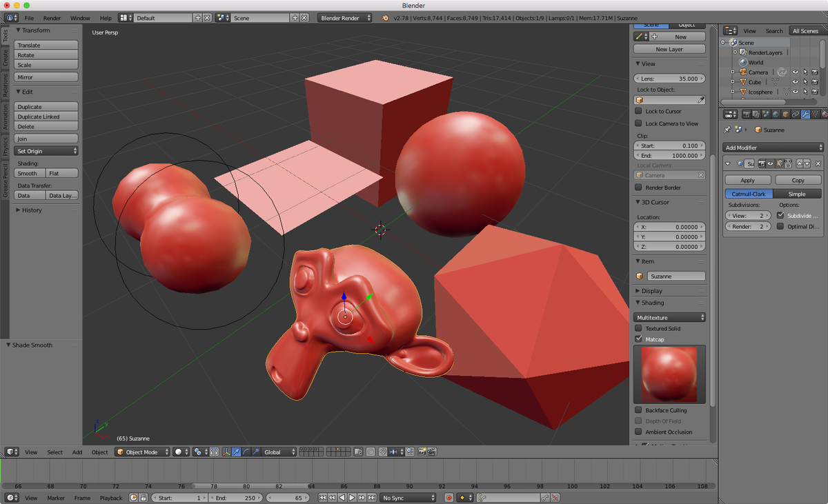Screen dimensions: 828x504
Task: Click the Blender info editor type icon
Action: point(11,18)
